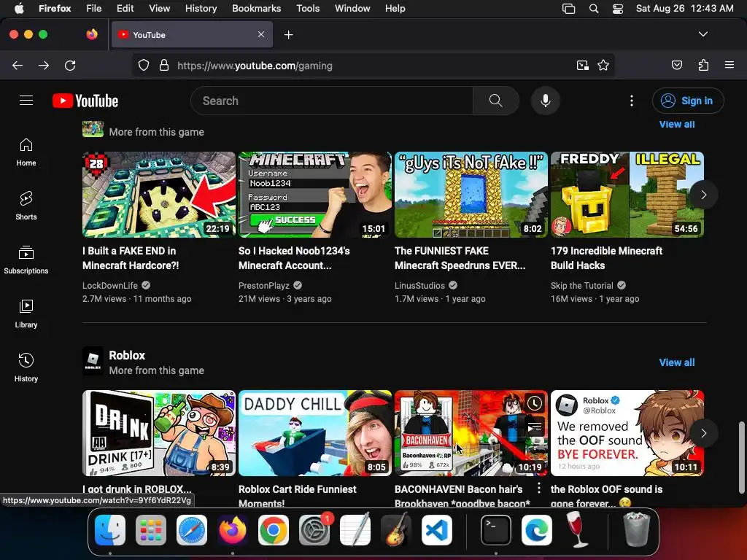Go forward with browser forward arrow

(x=44, y=65)
